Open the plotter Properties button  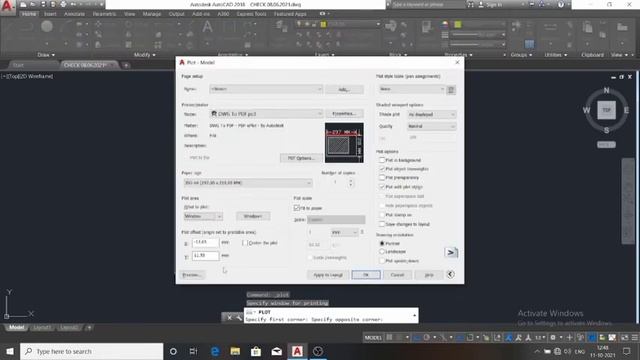(x=344, y=114)
